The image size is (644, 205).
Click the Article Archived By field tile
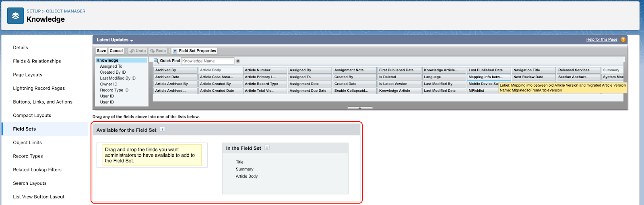175,84
